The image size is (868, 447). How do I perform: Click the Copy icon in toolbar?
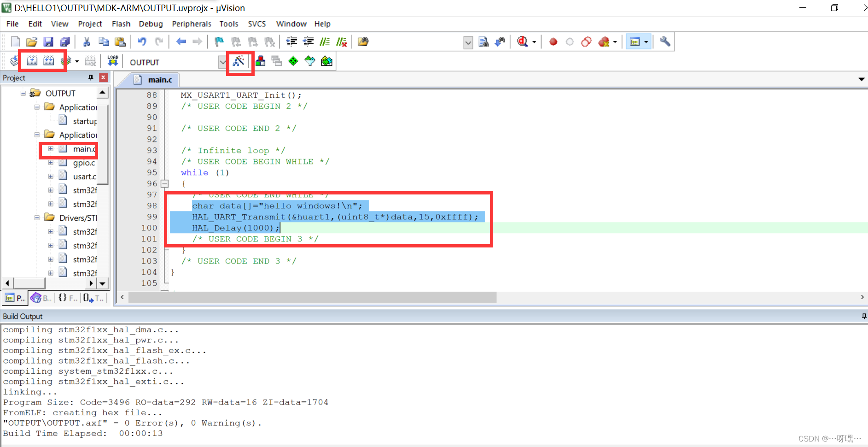pyautogui.click(x=104, y=42)
